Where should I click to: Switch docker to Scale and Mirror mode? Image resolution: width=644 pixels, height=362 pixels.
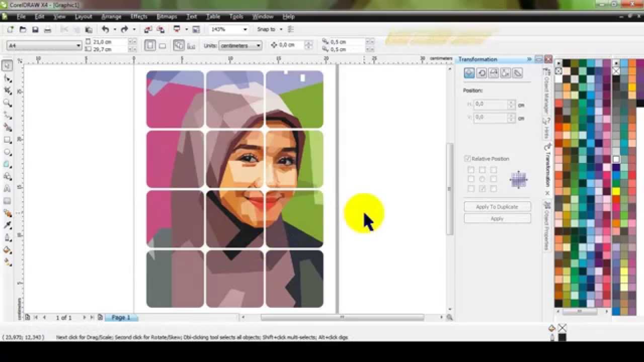click(x=494, y=73)
